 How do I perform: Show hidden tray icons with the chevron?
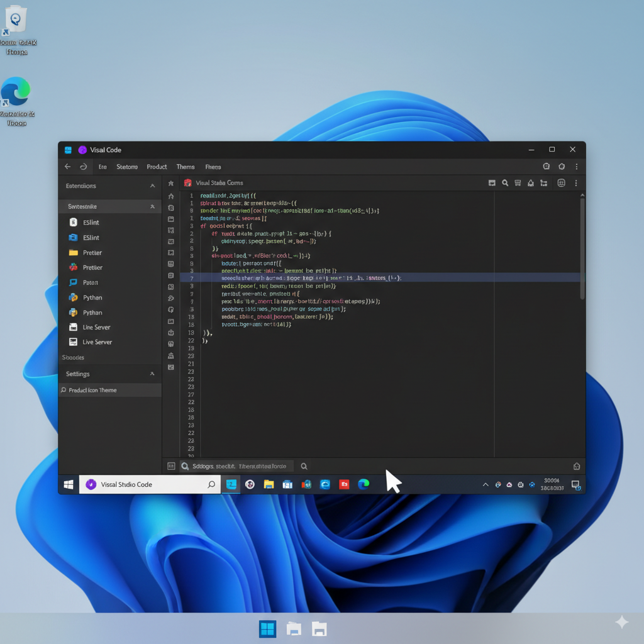(486, 485)
